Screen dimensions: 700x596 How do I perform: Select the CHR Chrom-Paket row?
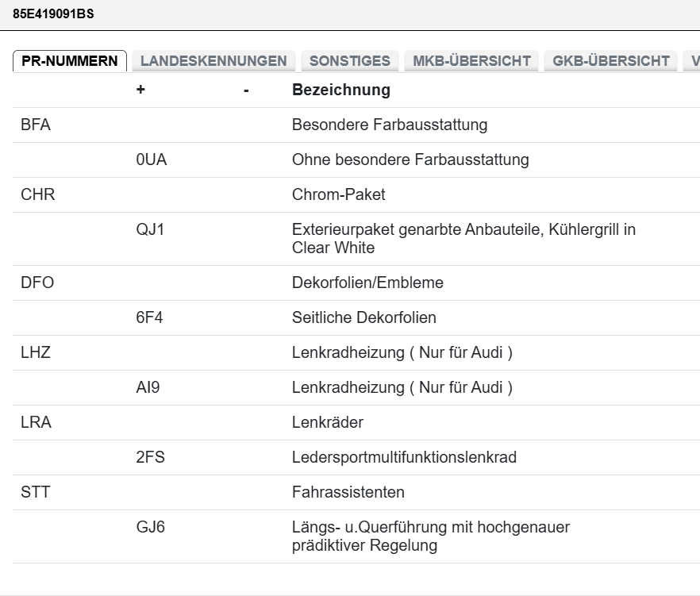[38, 194]
